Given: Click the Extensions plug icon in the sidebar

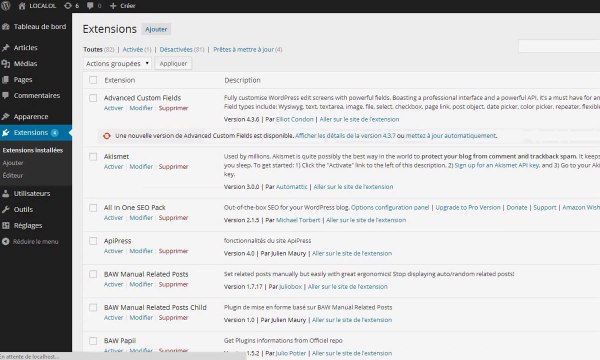Looking at the screenshot, I should click(5, 132).
